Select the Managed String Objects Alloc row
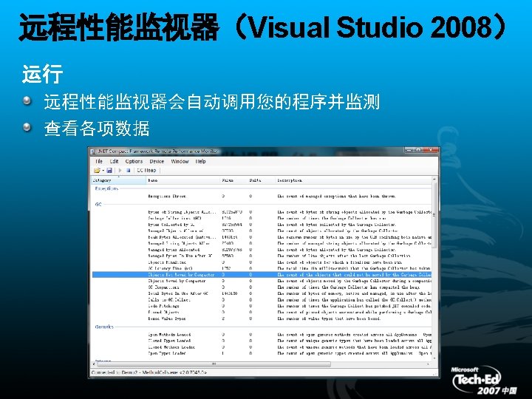 point(262,243)
